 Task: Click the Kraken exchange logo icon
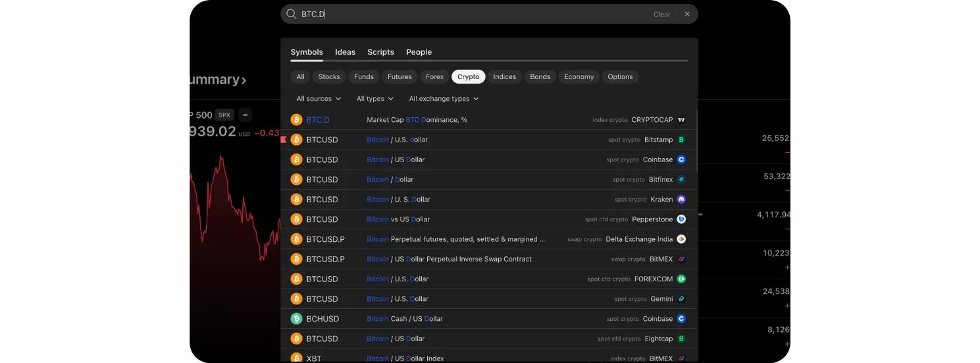pos(681,200)
